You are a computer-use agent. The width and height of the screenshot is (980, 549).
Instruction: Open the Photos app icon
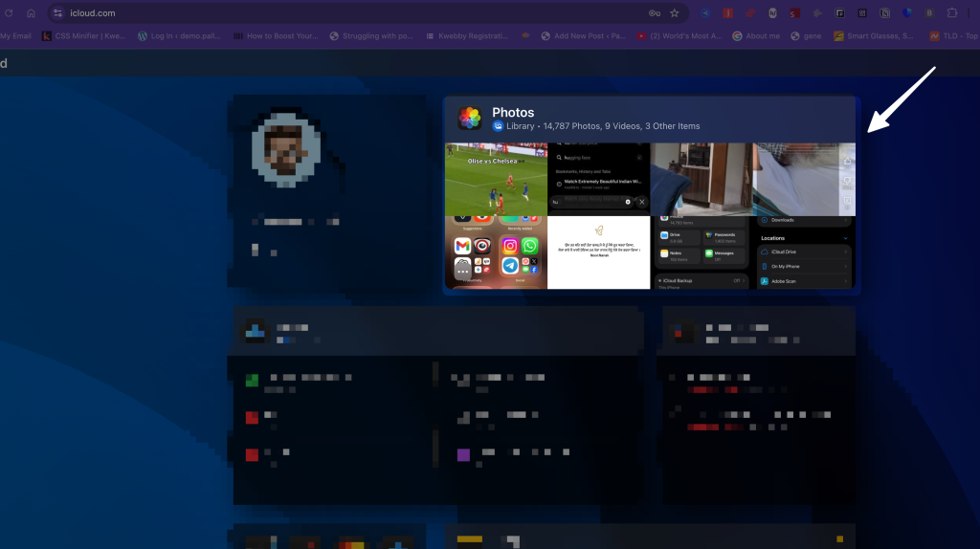(469, 119)
